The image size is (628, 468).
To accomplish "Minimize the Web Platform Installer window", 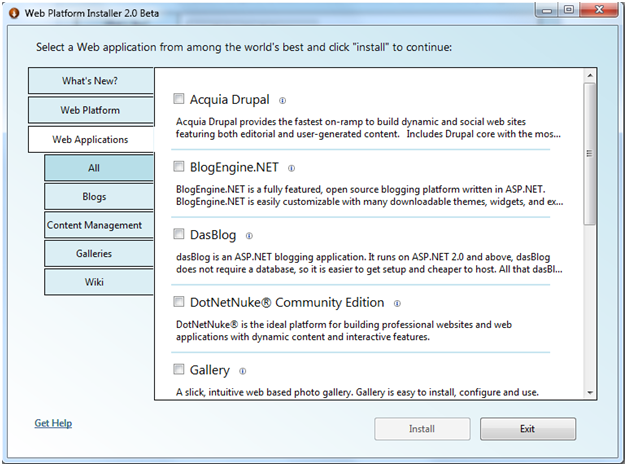I will [547, 10].
